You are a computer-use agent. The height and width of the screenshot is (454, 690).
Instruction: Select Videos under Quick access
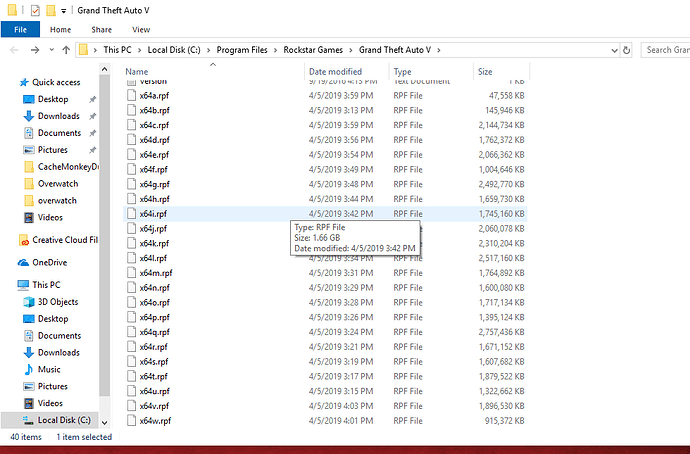coord(50,217)
